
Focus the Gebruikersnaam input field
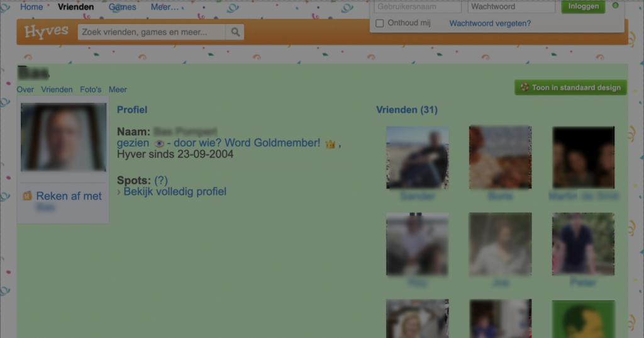[x=418, y=6]
